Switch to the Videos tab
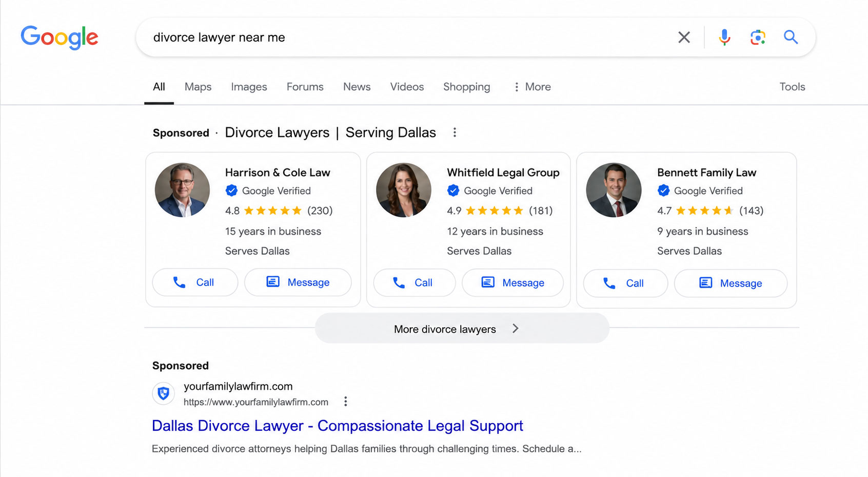 (x=407, y=87)
